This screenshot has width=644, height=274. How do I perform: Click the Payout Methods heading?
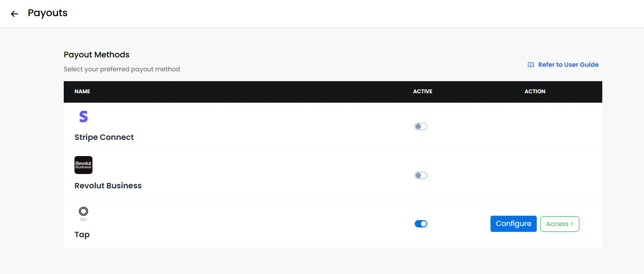pyautogui.click(x=96, y=55)
